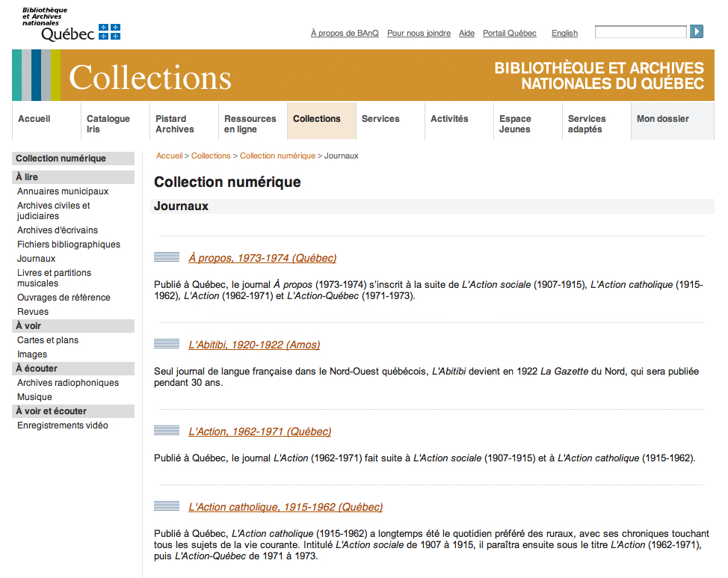The height and width of the screenshot is (578, 728).
Task: Open the Services adaptés tab
Action: tap(596, 121)
